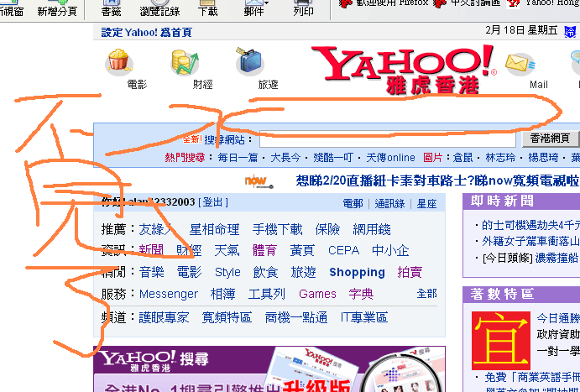Open the 中小企 link

[x=390, y=251]
